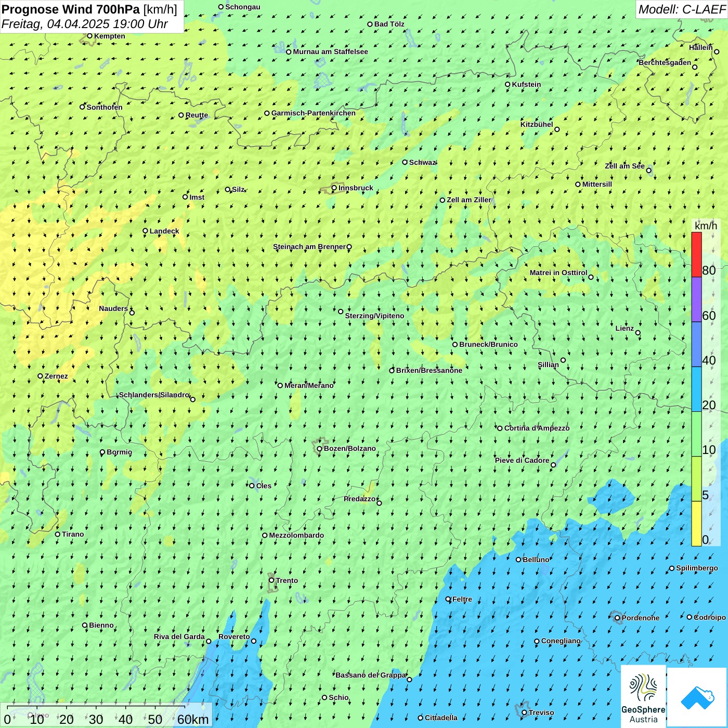Click the Predazzo label
Image resolution: width=728 pixels, height=728 pixels.
360,499
